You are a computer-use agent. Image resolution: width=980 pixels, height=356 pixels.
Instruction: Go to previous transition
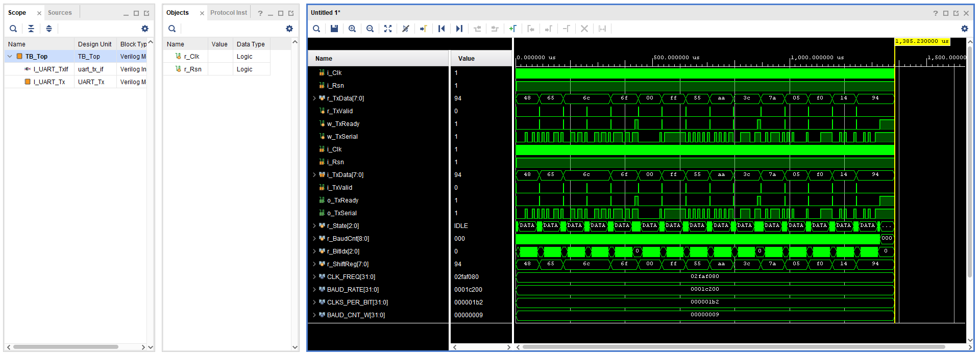click(477, 29)
